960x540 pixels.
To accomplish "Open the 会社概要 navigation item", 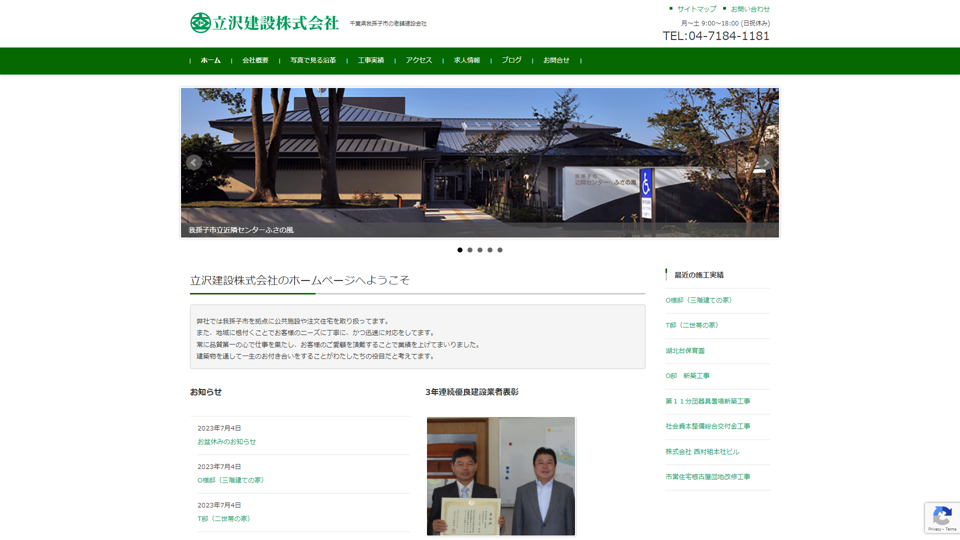I will click(255, 61).
